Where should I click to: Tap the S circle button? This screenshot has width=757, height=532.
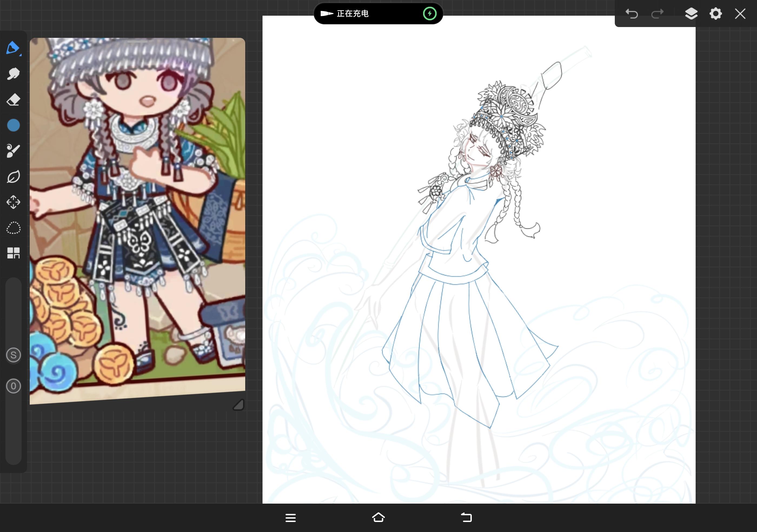coord(14,355)
